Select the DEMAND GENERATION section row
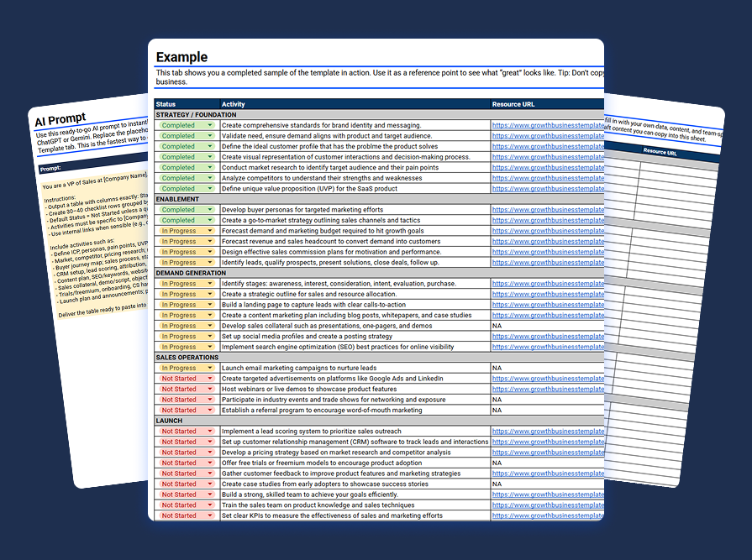752x560 pixels. coord(379,273)
